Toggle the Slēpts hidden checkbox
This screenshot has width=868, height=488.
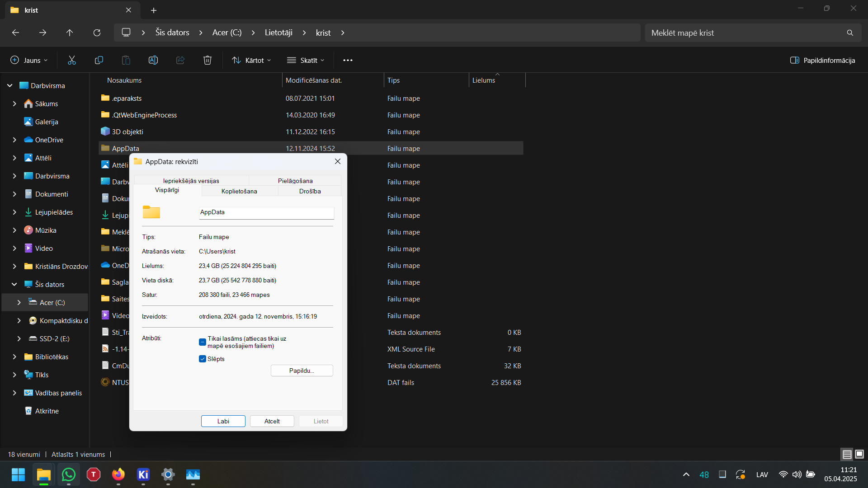click(x=203, y=359)
